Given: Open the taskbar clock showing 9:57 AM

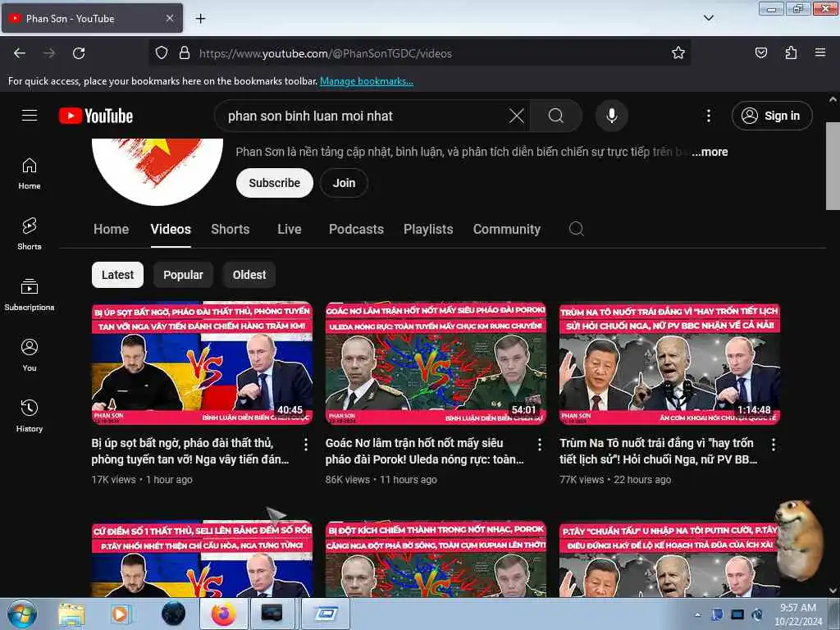Looking at the screenshot, I should 797,614.
